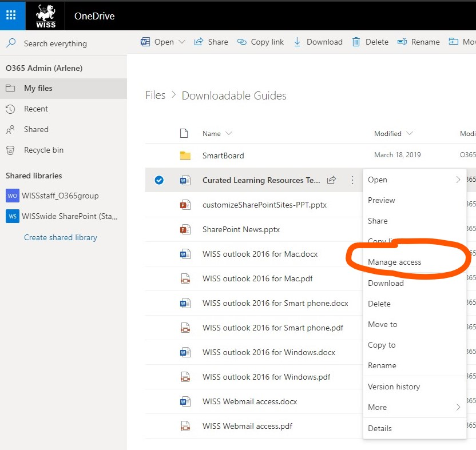
Task: Open WISS outlook 2016 for Windows.pdf
Action: [266, 377]
